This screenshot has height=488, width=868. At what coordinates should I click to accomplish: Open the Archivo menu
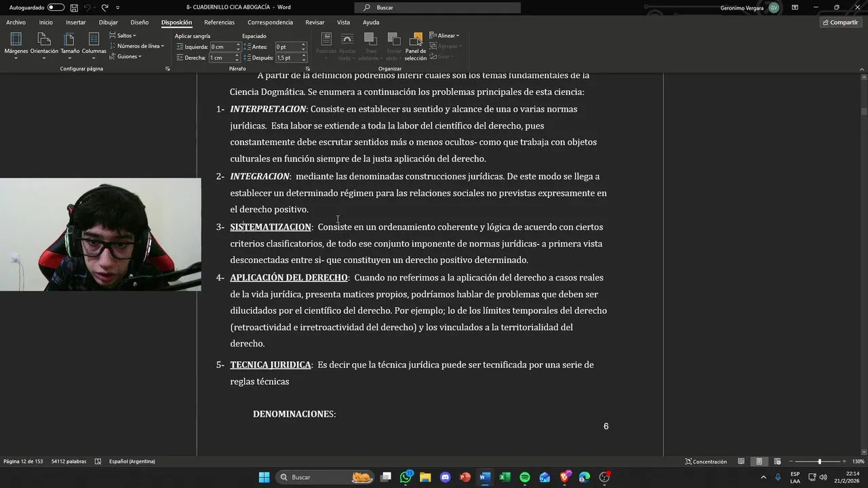(x=16, y=22)
